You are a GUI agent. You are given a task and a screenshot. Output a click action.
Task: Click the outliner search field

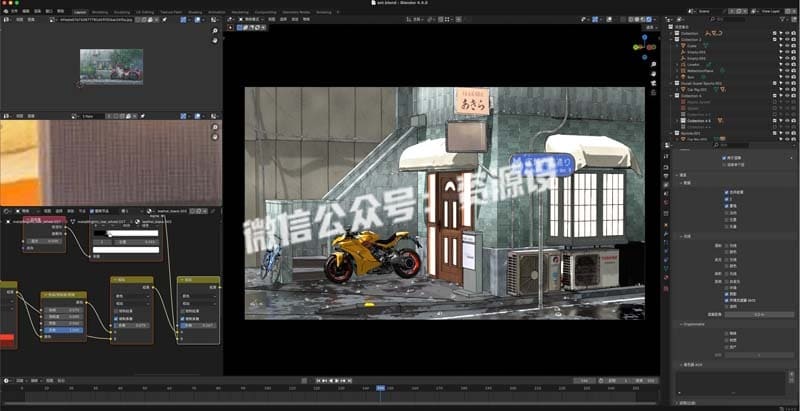[729, 19]
